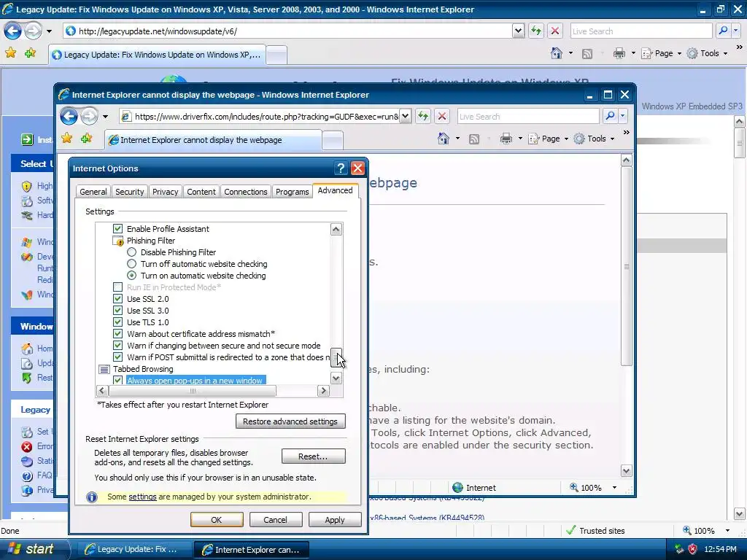Click Apply in Internet Options
This screenshot has width=747, height=560.
point(334,519)
